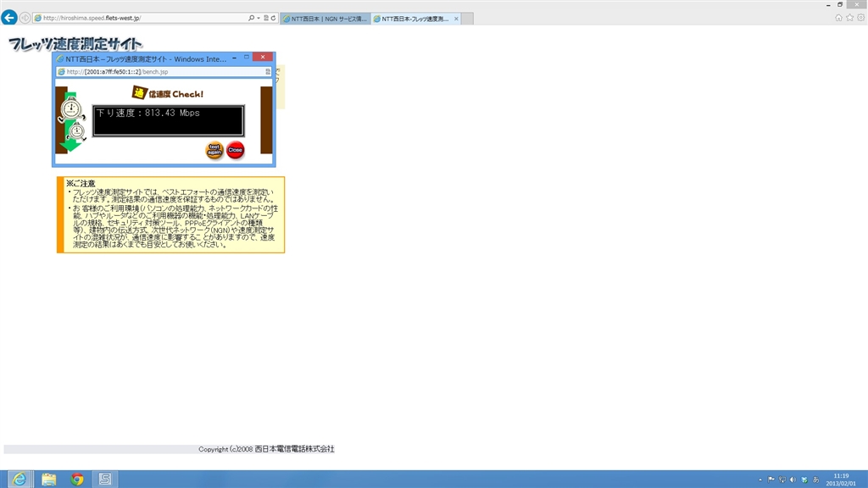Image resolution: width=868 pixels, height=488 pixels.
Task: Click the red Close button in popup
Action: coord(236,150)
